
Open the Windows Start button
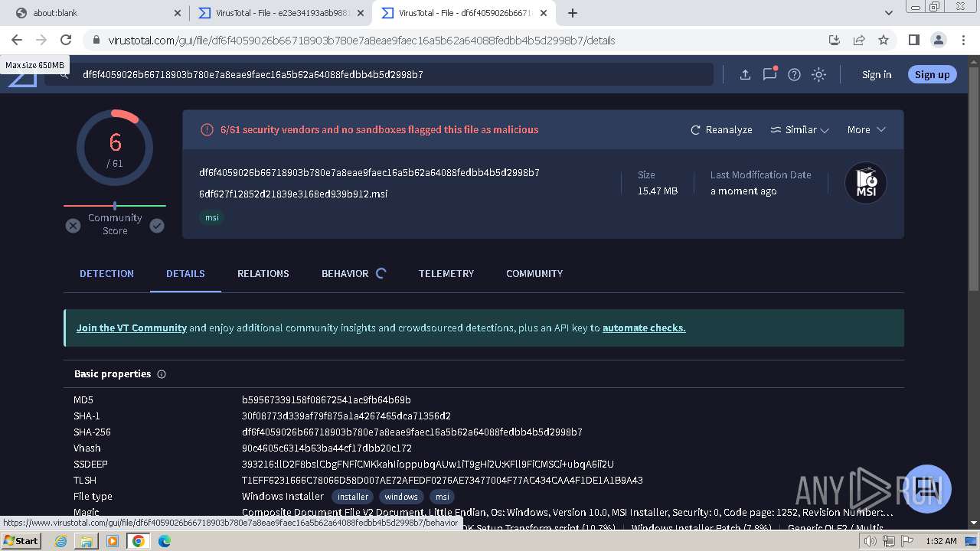pyautogui.click(x=21, y=540)
